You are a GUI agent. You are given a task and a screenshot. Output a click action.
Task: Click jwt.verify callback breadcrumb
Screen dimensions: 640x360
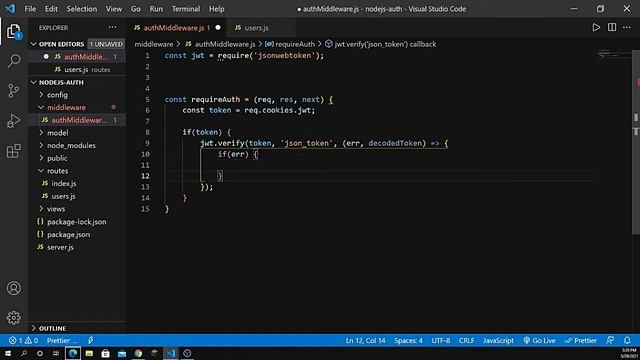tap(380, 44)
